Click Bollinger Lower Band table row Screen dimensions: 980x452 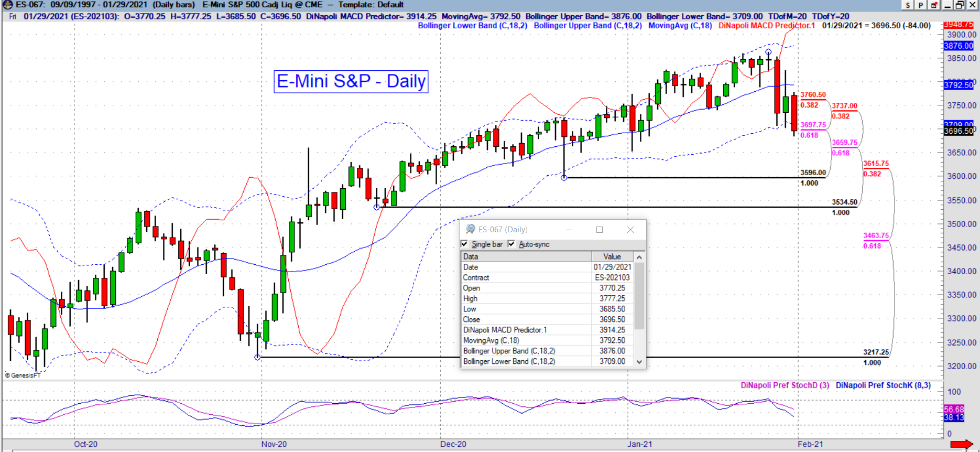tap(547, 361)
